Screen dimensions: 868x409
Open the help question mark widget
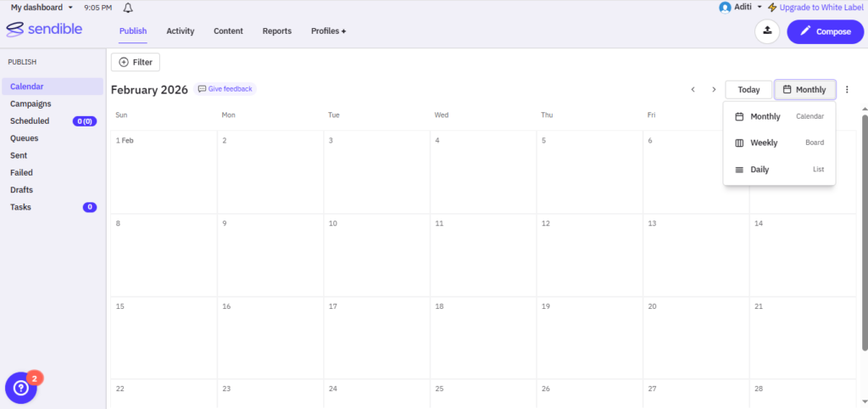[x=21, y=388]
